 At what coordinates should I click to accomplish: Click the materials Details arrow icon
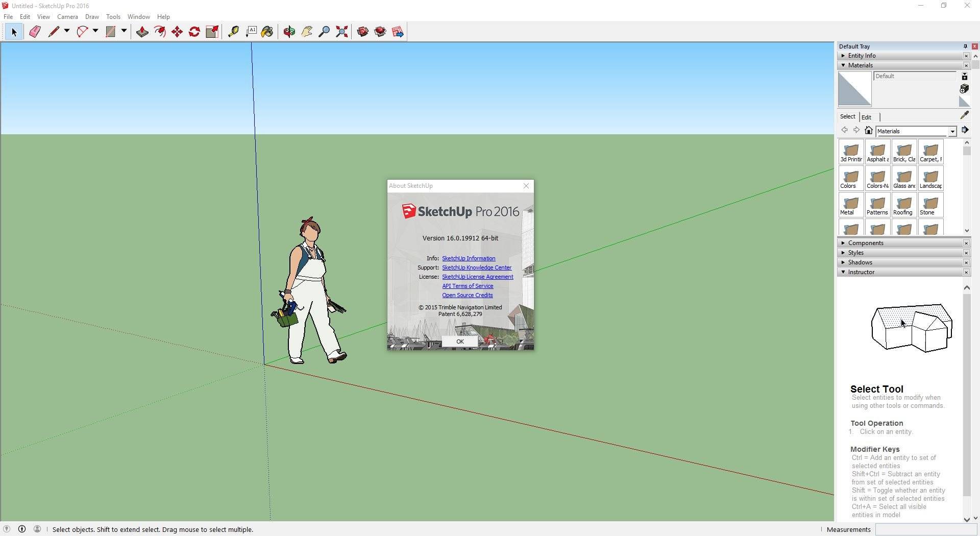(965, 130)
